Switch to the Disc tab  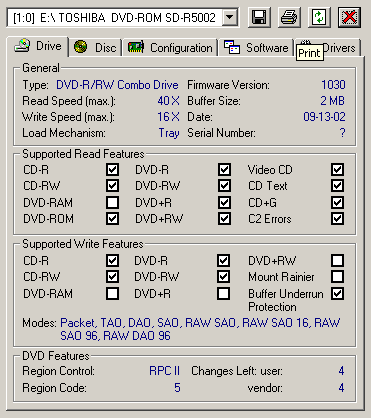point(95,48)
